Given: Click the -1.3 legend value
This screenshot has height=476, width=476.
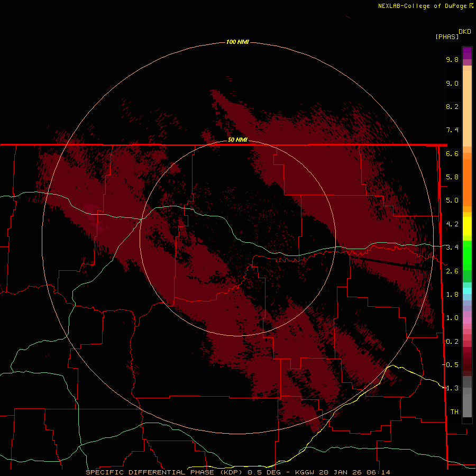Looking at the screenshot, I should tap(450, 388).
